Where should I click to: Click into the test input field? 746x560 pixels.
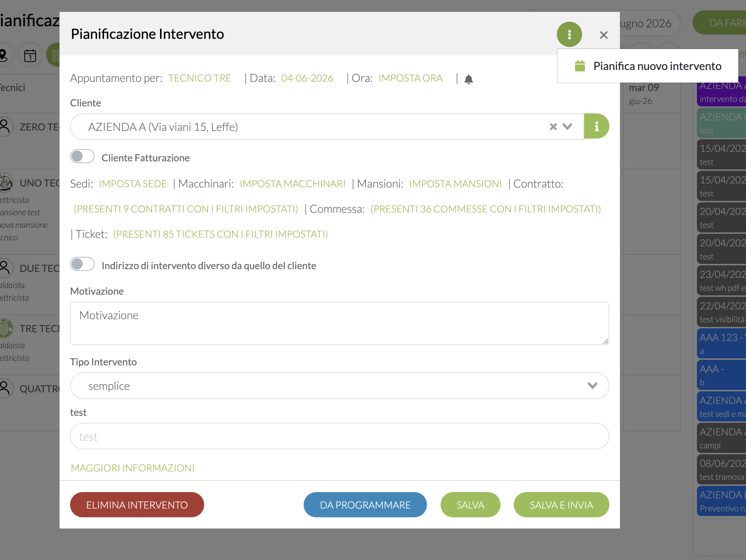click(x=340, y=436)
